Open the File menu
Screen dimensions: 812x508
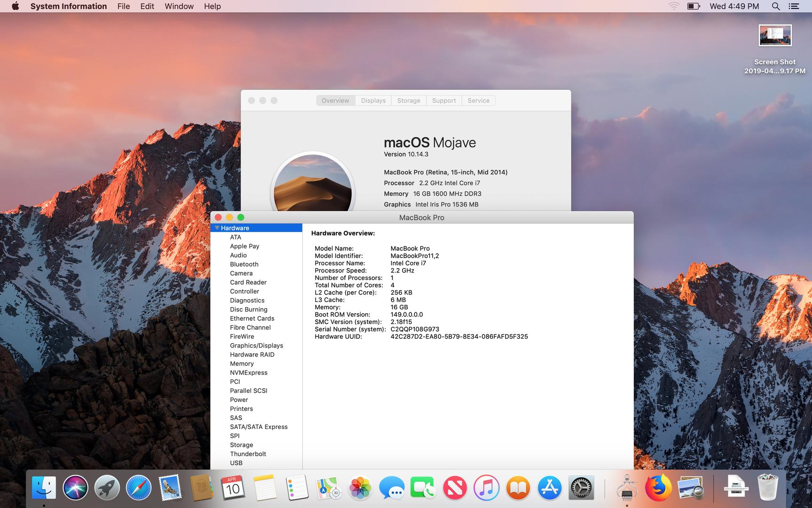tap(124, 6)
